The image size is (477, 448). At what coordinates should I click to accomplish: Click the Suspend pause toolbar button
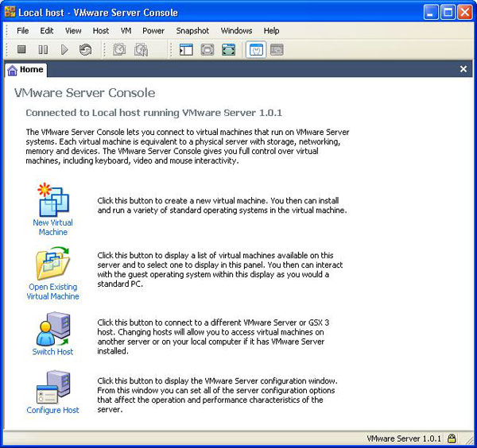pos(43,49)
